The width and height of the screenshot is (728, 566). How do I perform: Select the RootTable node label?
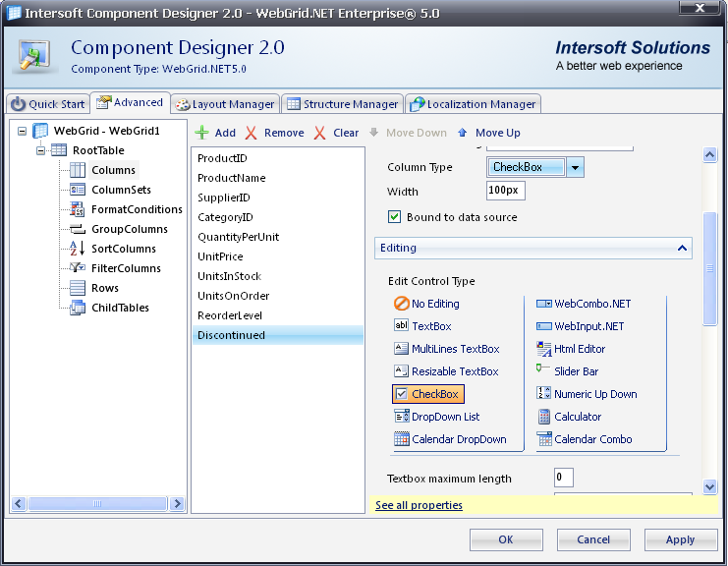click(98, 150)
